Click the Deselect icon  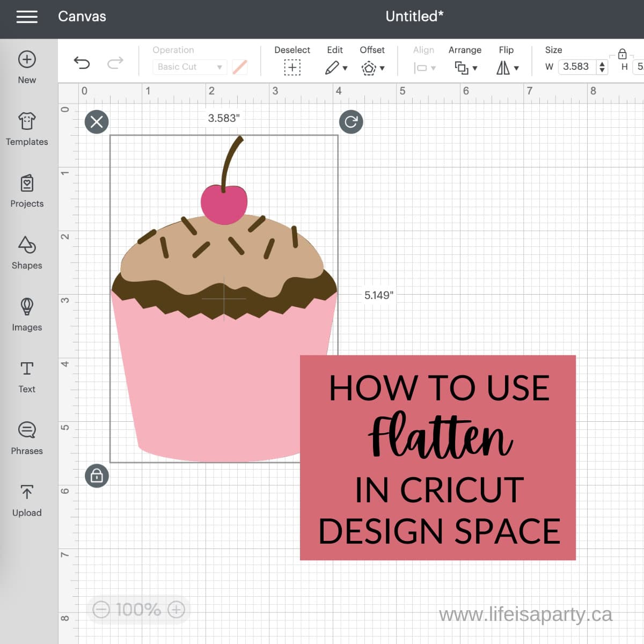(x=292, y=68)
